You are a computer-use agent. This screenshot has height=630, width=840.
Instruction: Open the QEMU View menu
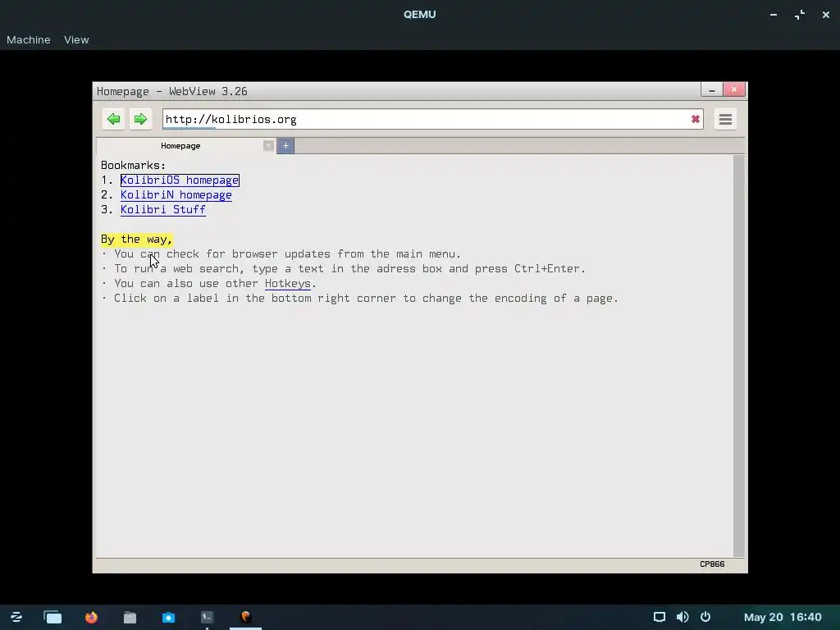click(x=76, y=39)
